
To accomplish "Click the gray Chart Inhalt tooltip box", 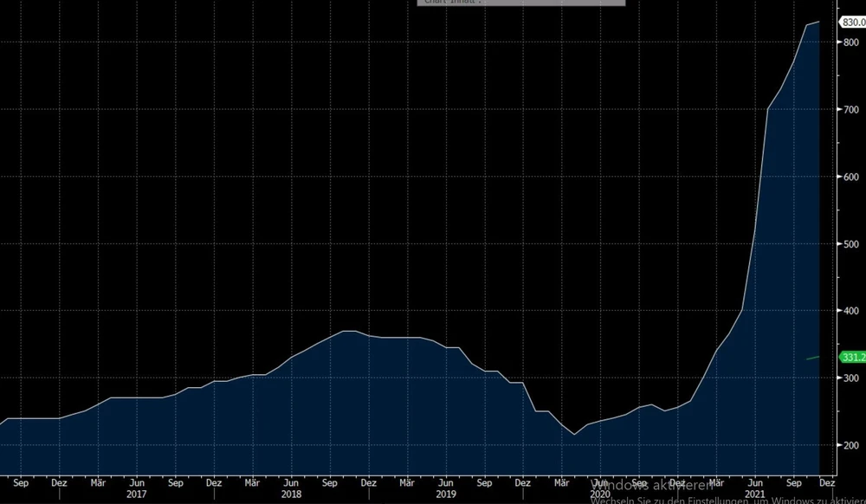I will point(520,3).
